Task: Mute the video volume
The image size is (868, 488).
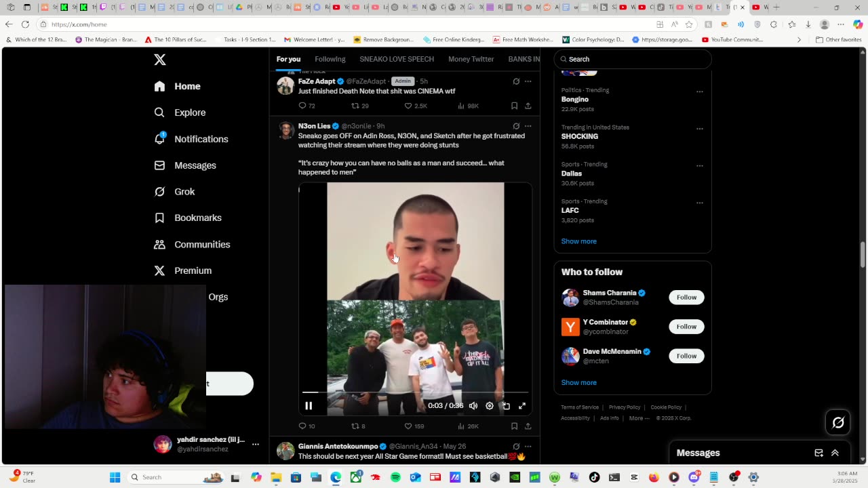Action: 473,405
